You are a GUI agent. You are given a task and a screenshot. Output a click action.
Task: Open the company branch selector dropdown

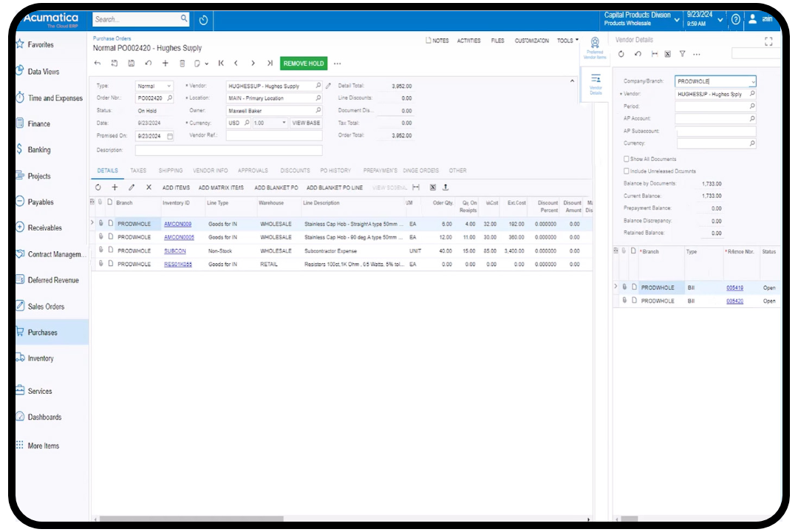click(x=677, y=20)
